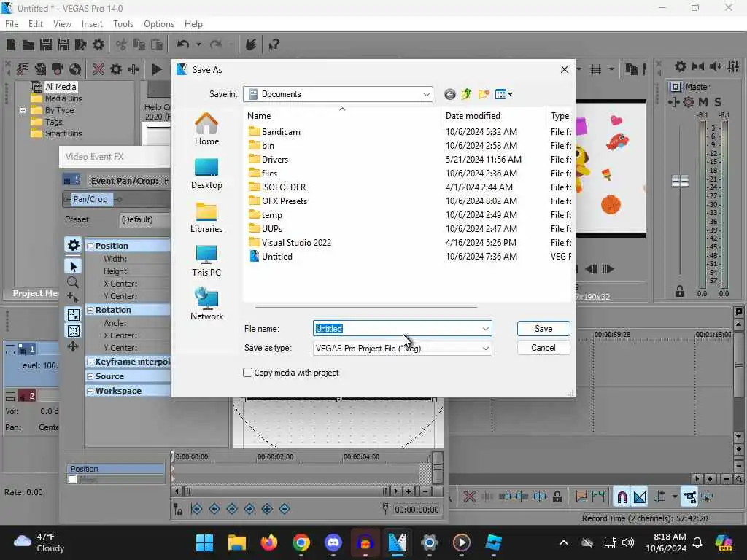Open Firefox from the taskbar
747x560 pixels.
point(269,542)
